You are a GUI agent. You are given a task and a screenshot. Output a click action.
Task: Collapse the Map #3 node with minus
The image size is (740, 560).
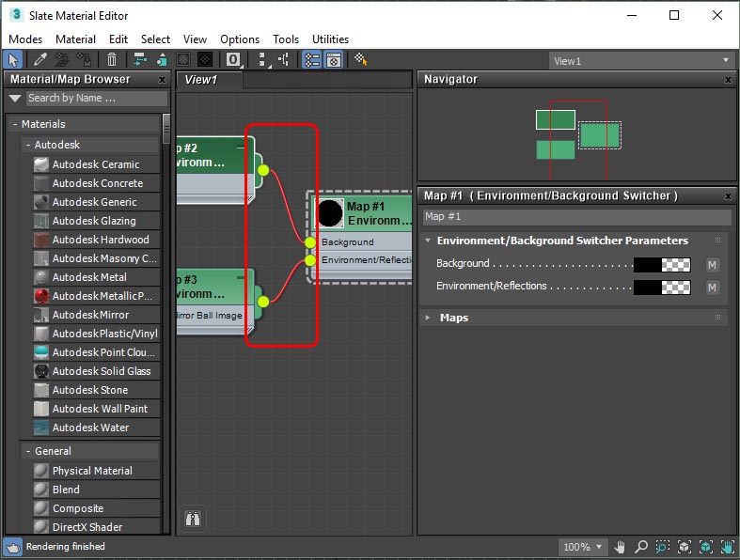click(241, 277)
